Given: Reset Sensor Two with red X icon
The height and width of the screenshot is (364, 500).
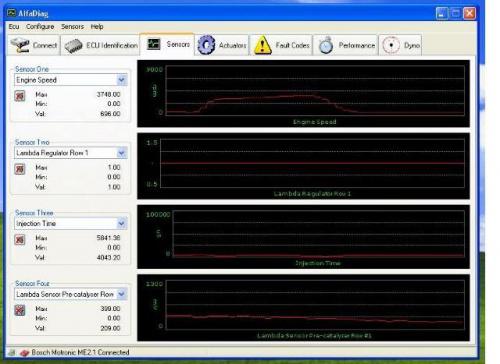Looking at the screenshot, I should click(x=20, y=169).
